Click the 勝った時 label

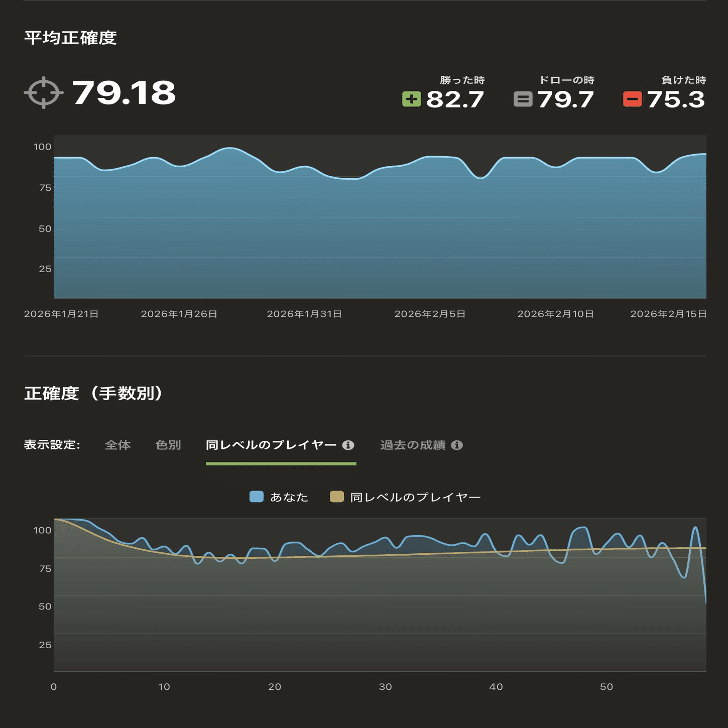462,80
